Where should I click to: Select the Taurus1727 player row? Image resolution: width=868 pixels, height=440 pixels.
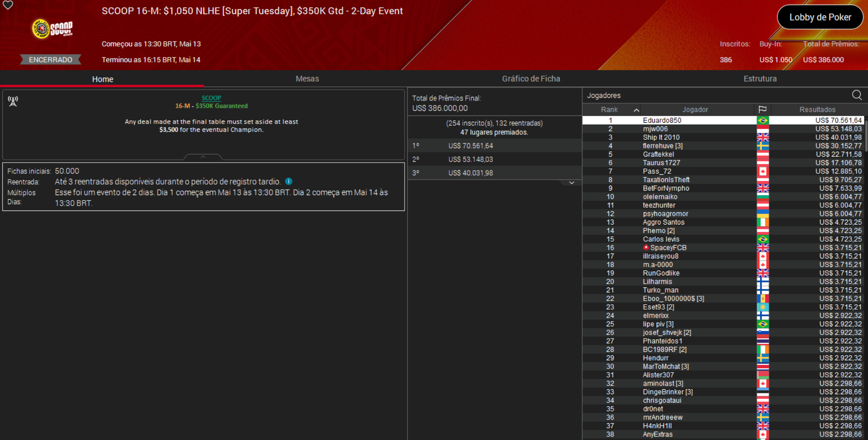[x=723, y=163]
